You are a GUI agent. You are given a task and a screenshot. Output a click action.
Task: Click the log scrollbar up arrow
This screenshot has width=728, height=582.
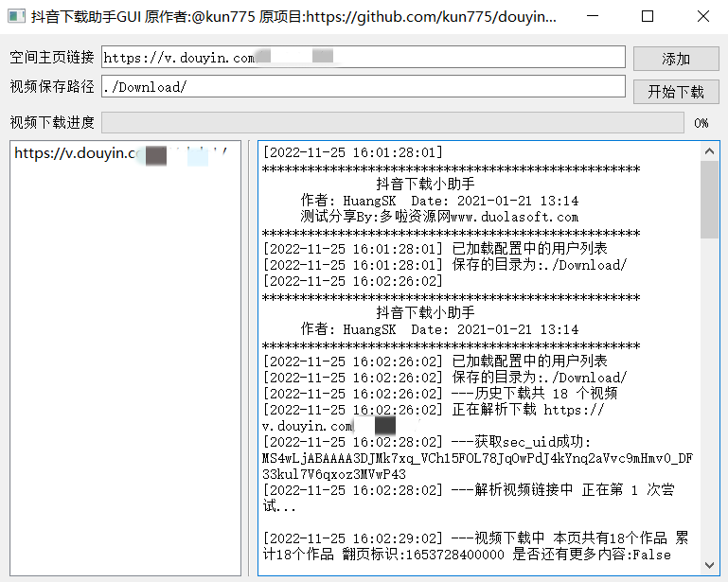(709, 151)
